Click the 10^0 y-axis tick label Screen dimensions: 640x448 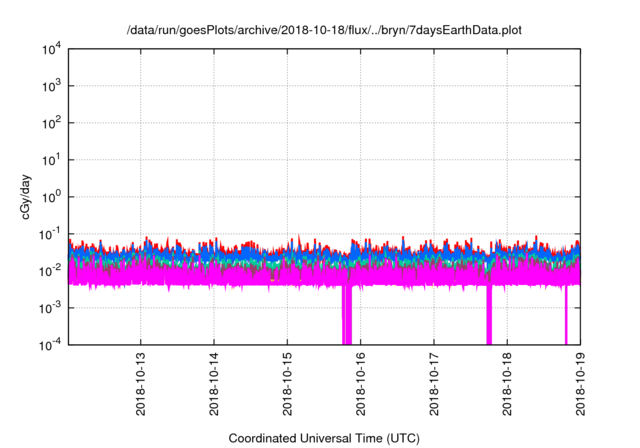click(x=51, y=197)
